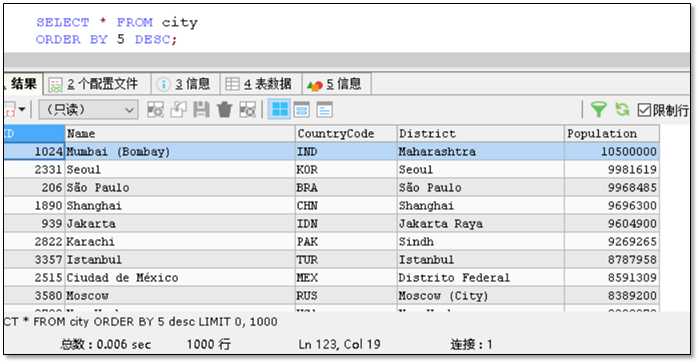Click the green refresh icon
This screenshot has height=364, width=700.
[622, 109]
